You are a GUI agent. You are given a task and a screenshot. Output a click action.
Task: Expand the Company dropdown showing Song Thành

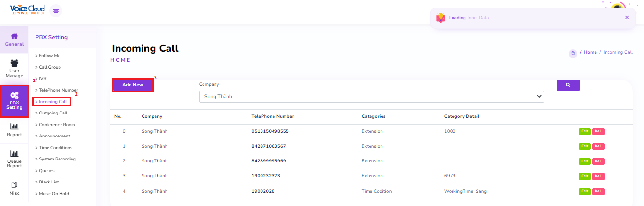(x=371, y=96)
